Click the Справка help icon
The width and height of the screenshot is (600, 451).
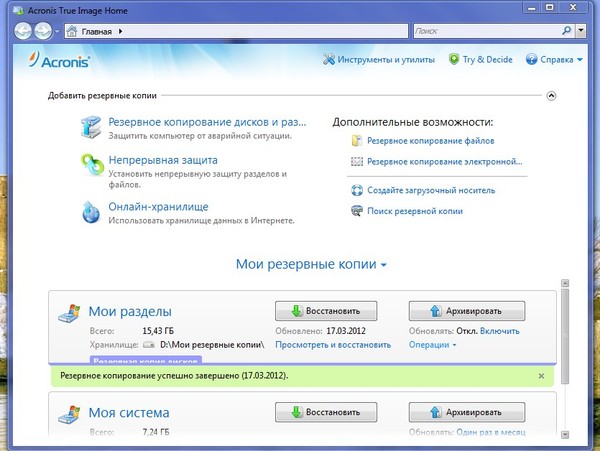tap(532, 59)
